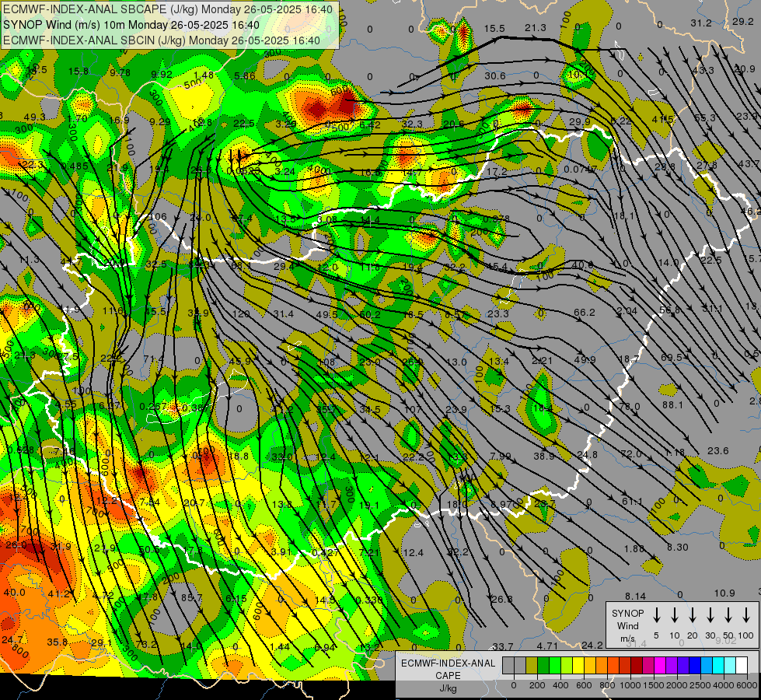
Task: Click the map value '88.1'
Action: point(672,404)
